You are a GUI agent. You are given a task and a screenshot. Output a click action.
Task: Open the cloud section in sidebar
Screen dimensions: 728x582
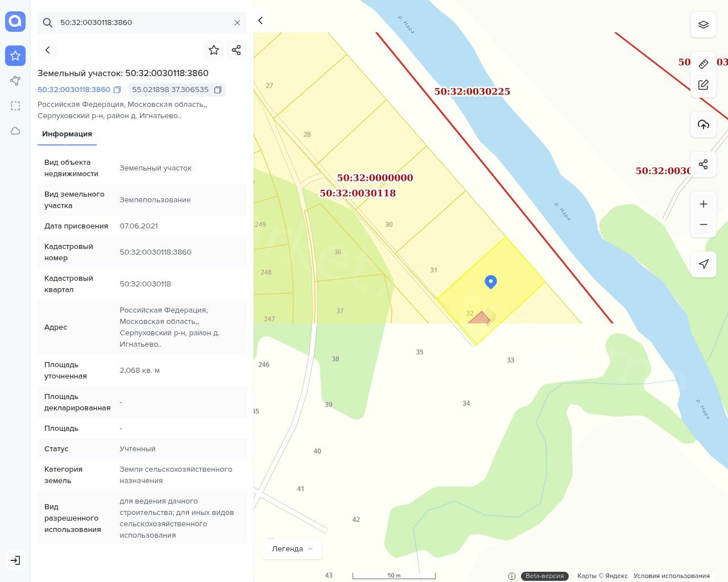click(x=15, y=131)
